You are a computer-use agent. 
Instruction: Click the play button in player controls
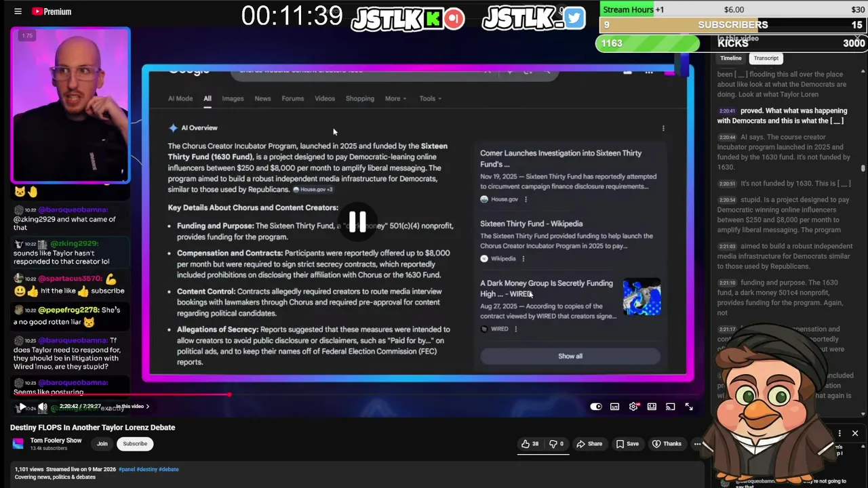coord(22,407)
